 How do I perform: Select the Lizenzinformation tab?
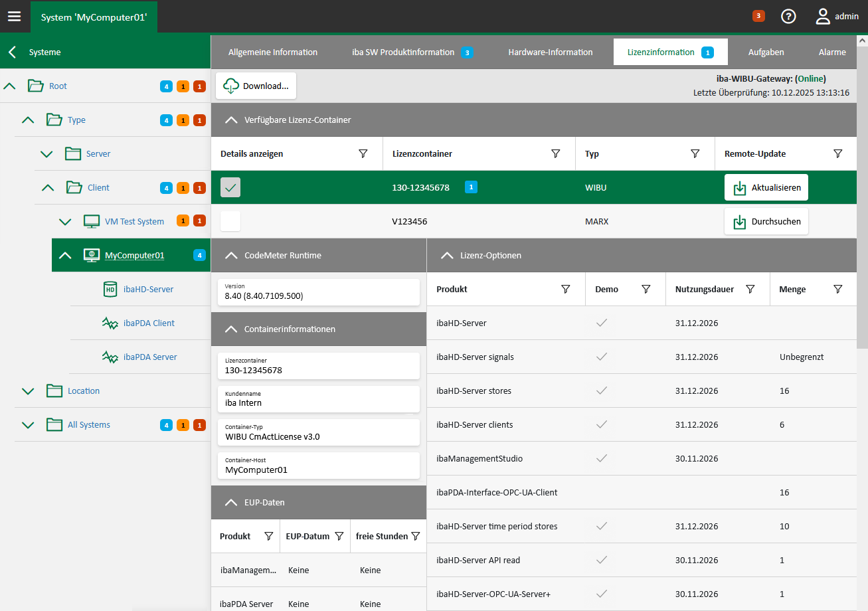671,52
